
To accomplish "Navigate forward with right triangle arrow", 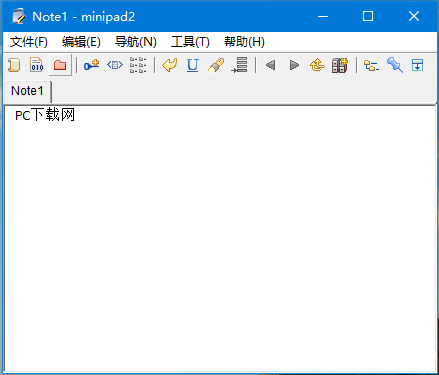I will [294, 65].
